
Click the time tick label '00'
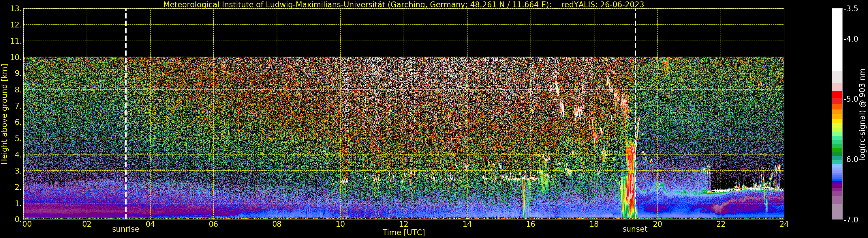[27, 224]
